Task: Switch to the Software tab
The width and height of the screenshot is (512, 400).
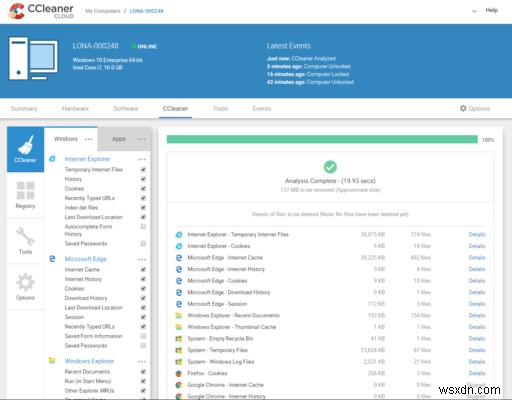Action: point(126,109)
